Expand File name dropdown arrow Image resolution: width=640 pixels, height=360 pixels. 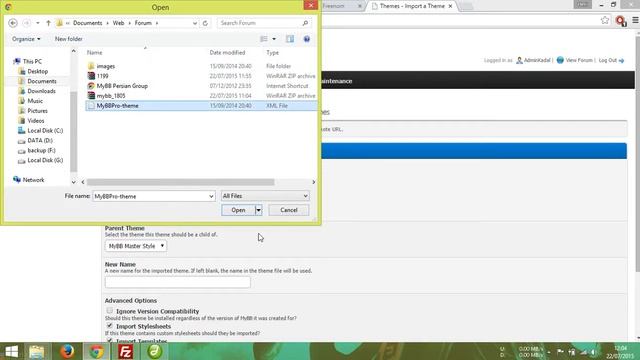pos(211,196)
